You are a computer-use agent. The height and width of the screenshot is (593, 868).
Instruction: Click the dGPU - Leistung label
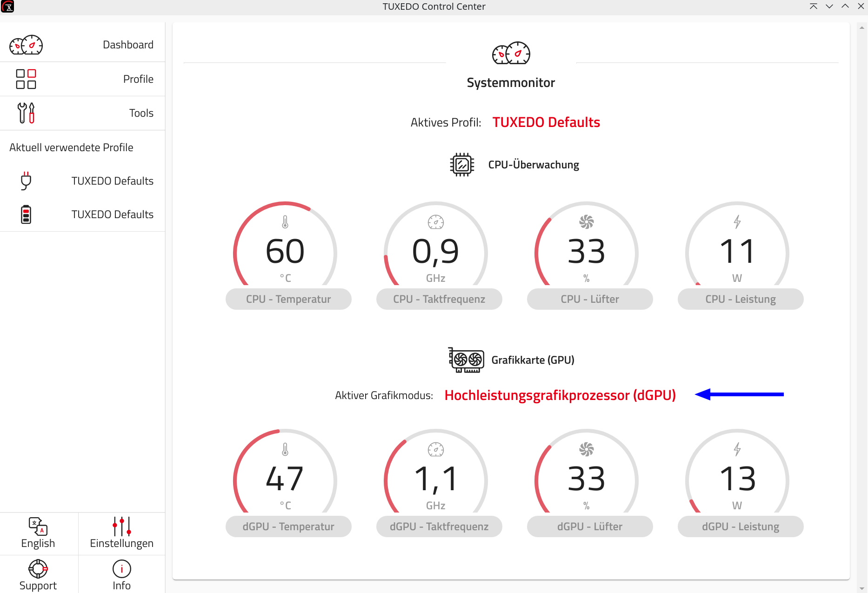[x=741, y=526]
